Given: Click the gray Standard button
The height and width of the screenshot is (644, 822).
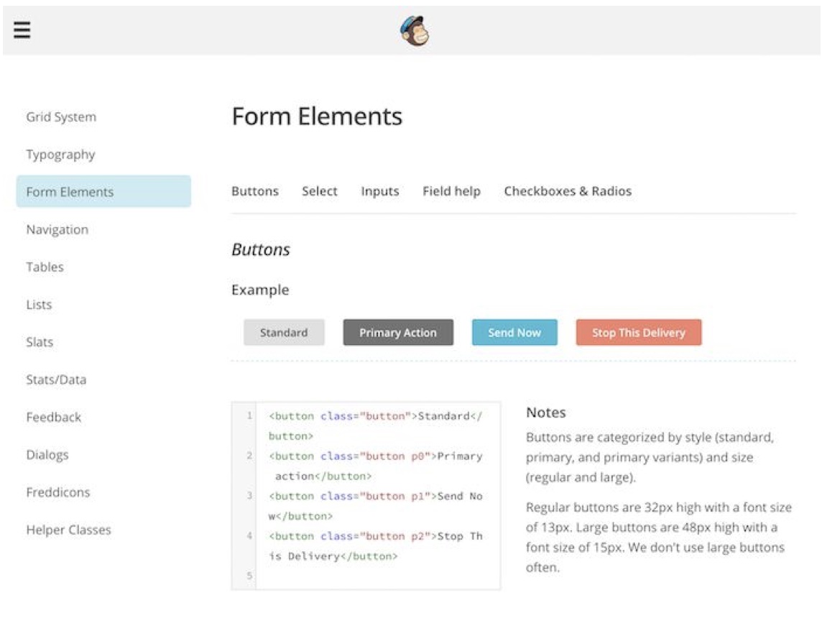Looking at the screenshot, I should click(284, 333).
